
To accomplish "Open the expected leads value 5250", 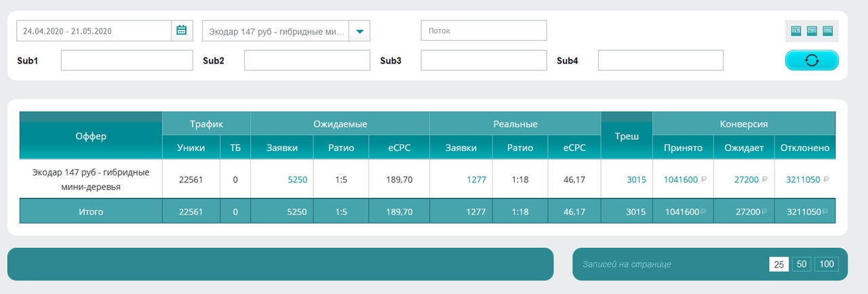I will click(298, 180).
